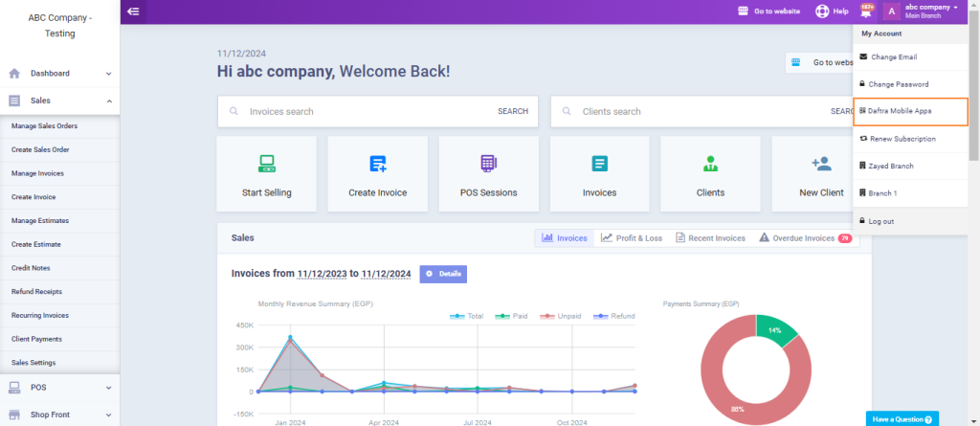This screenshot has width=980, height=426.
Task: Open the Help lifebuoy icon
Action: tap(821, 11)
